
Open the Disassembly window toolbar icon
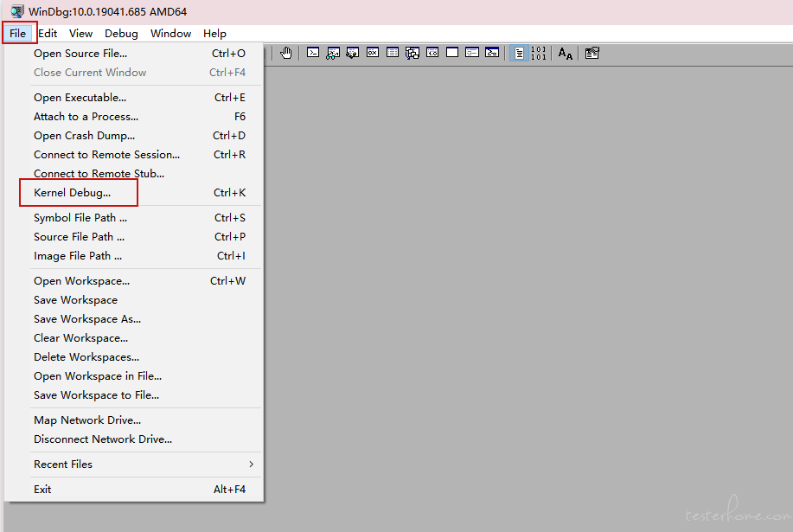tap(432, 53)
